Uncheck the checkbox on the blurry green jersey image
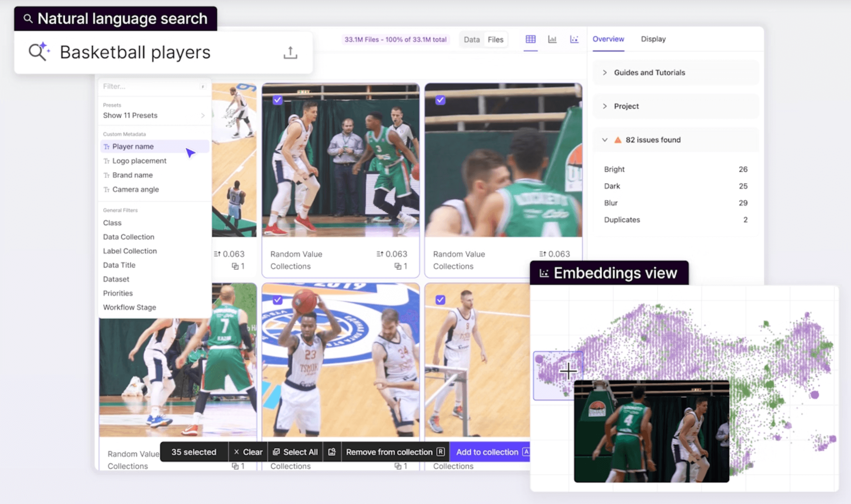 tap(440, 100)
